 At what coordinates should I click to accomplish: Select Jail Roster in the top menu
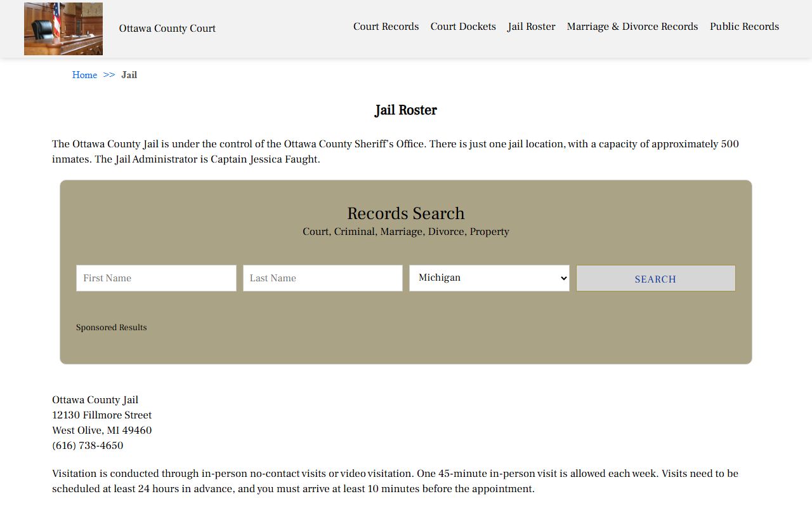531,27
